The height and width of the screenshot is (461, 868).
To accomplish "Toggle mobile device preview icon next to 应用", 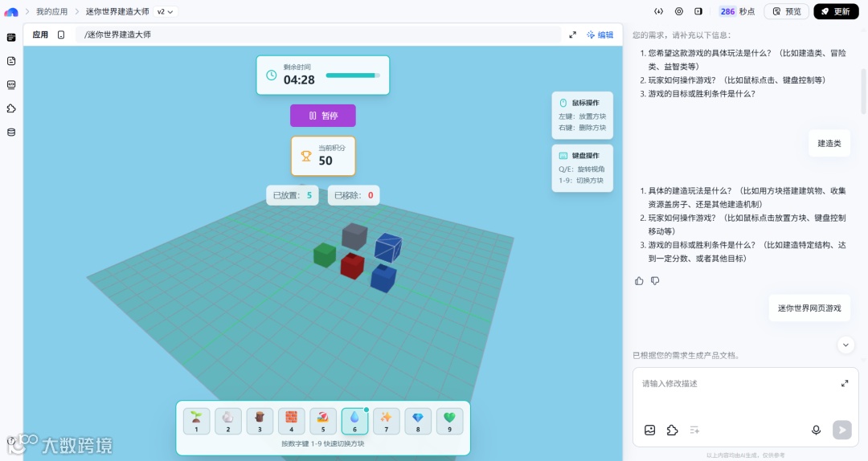I will coord(61,35).
